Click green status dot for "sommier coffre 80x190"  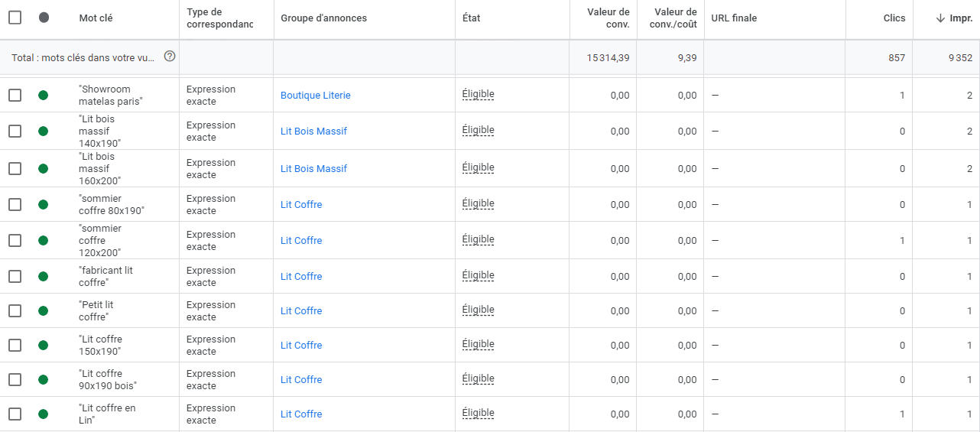click(x=43, y=205)
